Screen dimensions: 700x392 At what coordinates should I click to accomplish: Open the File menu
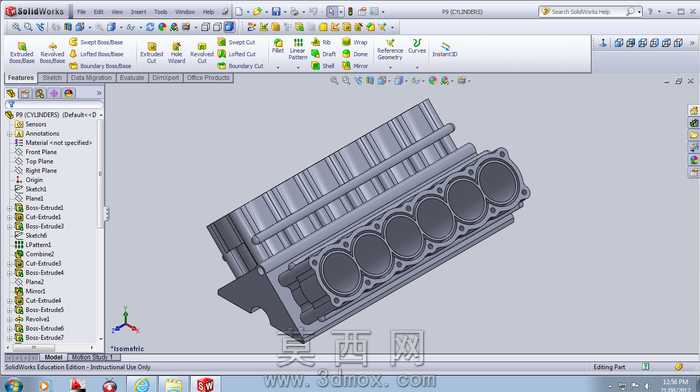click(81, 12)
